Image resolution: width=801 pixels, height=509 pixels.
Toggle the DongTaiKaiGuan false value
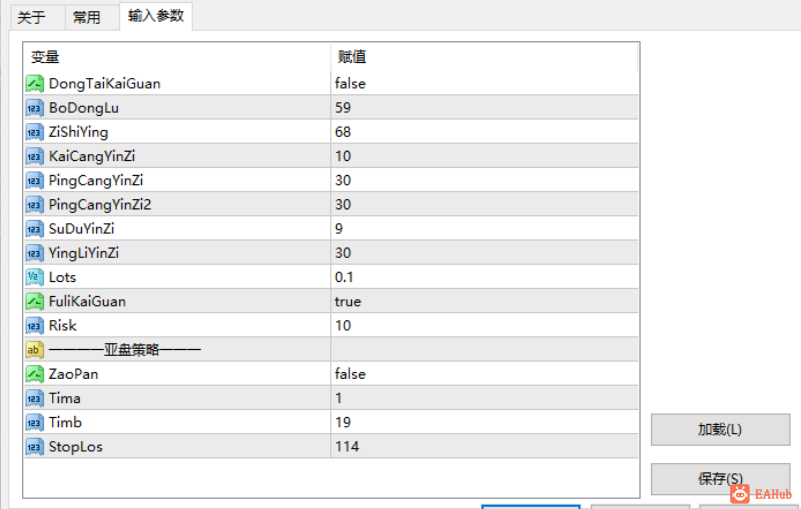coord(350,84)
